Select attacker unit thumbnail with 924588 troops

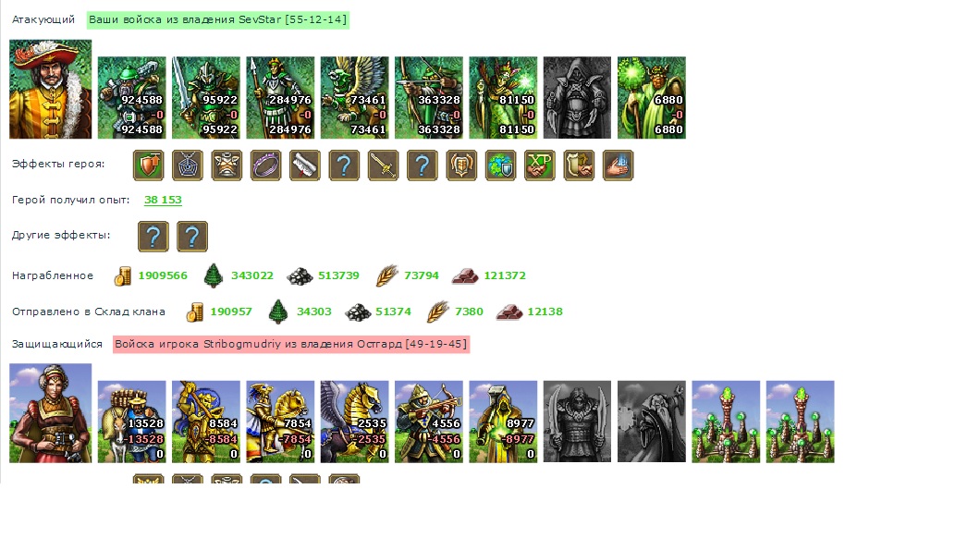click(132, 97)
